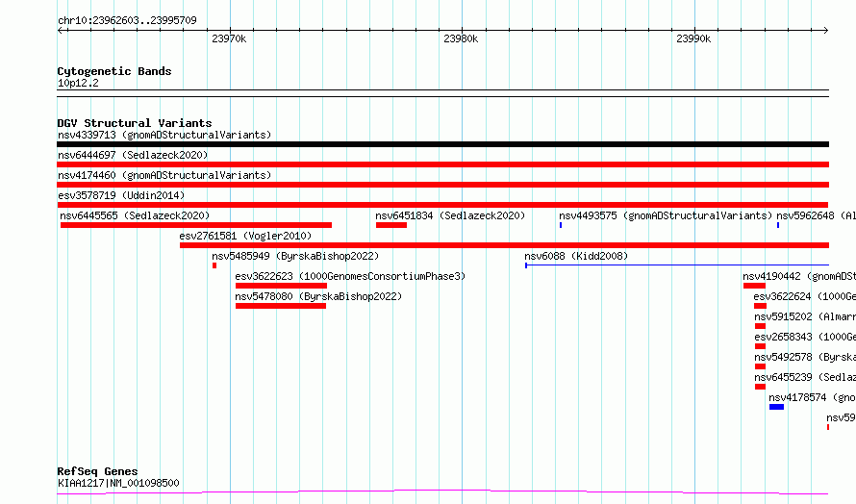Select the nsv5492578 small red bar
Viewport: 856px width, 504px height.
coord(761,366)
